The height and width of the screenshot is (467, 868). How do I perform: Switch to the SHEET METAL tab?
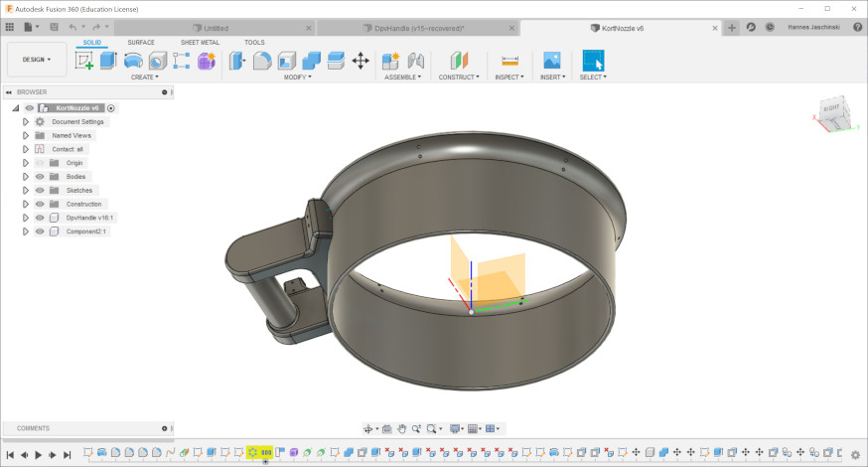(x=200, y=42)
